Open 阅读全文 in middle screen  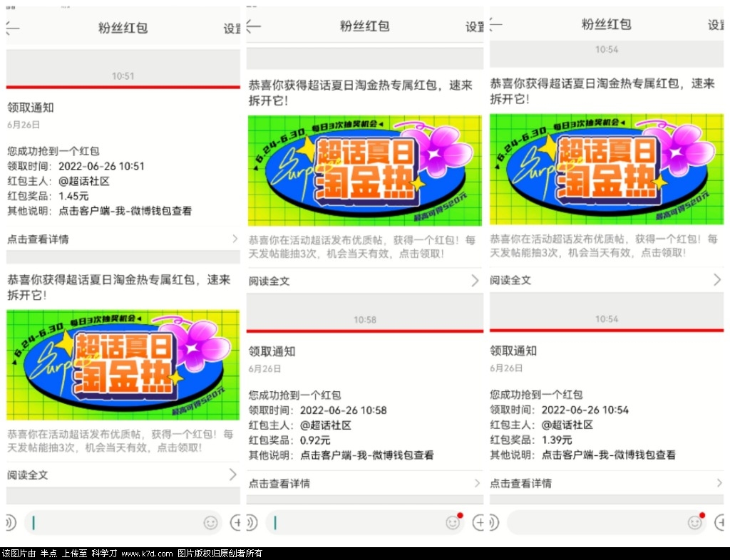365,281
